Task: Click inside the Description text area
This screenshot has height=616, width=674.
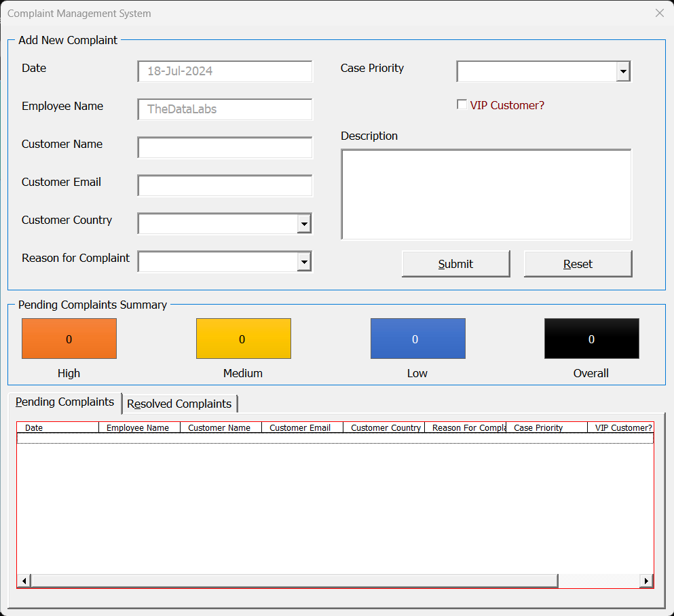Action: click(x=486, y=194)
